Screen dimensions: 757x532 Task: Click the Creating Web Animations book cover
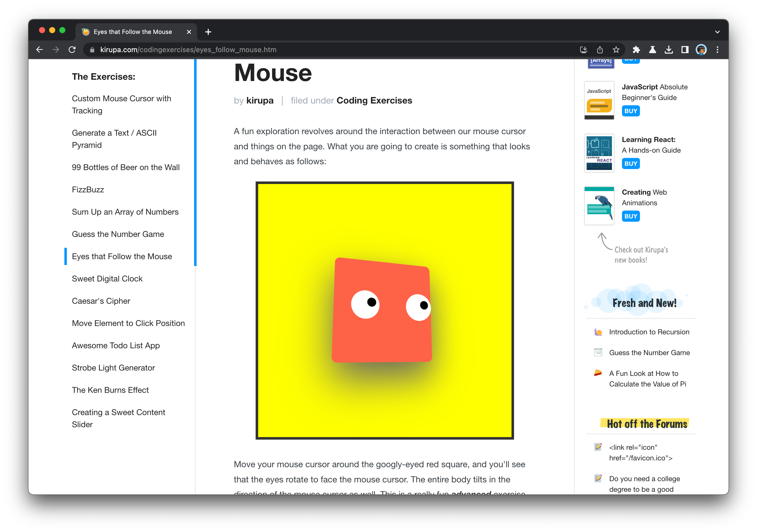599,206
